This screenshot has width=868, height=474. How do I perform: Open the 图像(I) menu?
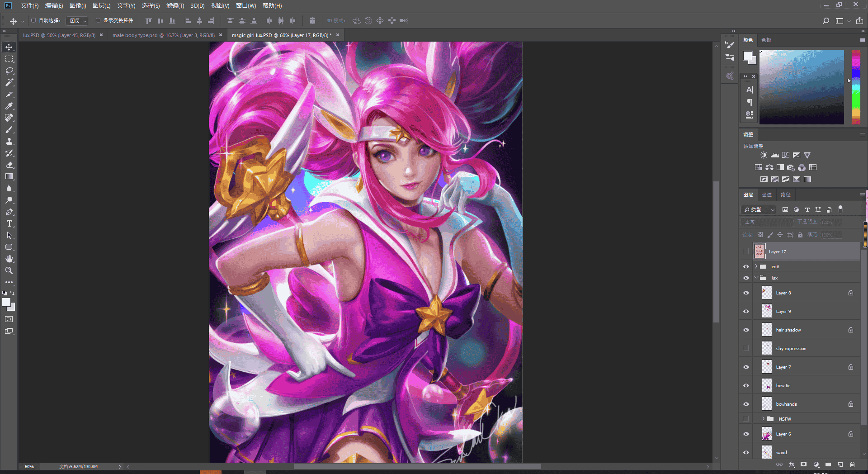point(78,6)
